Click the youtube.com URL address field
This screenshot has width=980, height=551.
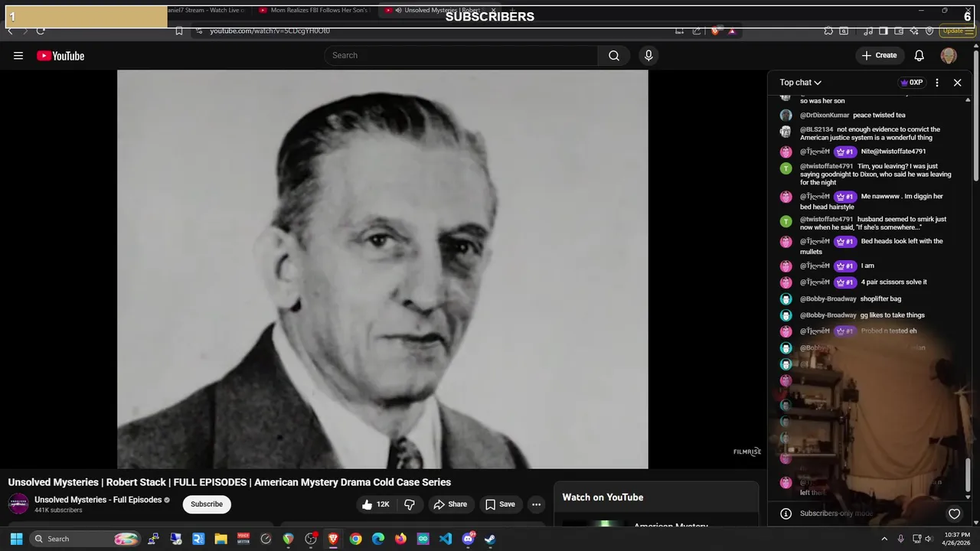click(x=270, y=31)
